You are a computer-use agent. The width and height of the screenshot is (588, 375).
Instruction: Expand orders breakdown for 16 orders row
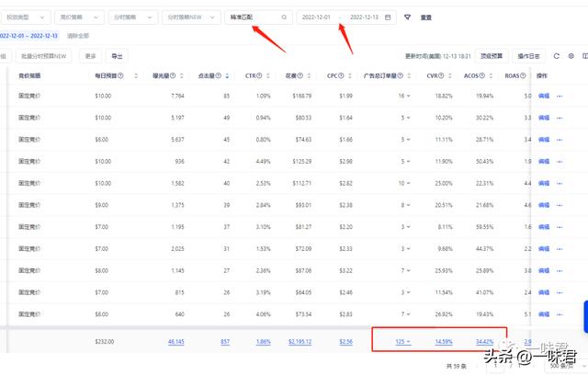408,96
